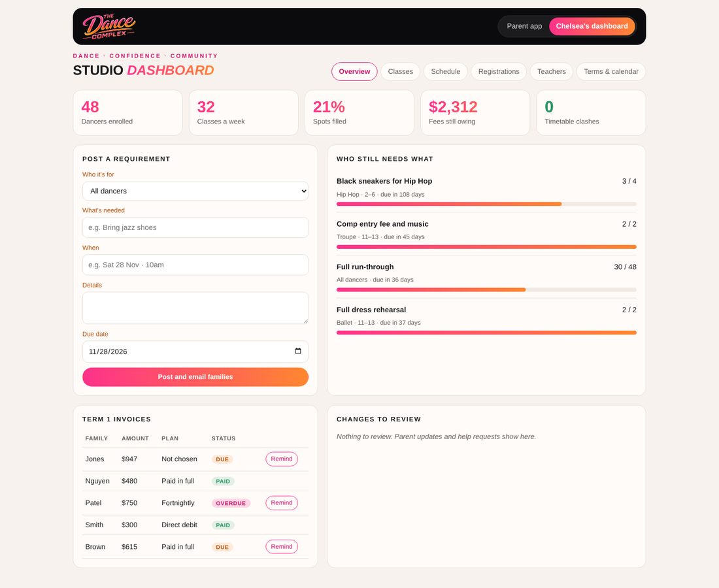
Task: Click the '3 / 4' count
Action: point(629,181)
